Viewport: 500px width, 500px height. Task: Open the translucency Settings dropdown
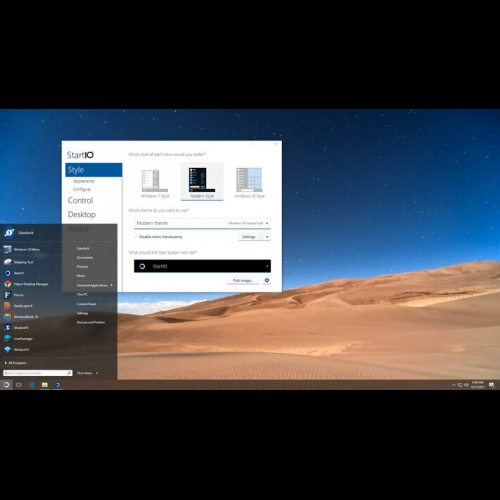(254, 237)
